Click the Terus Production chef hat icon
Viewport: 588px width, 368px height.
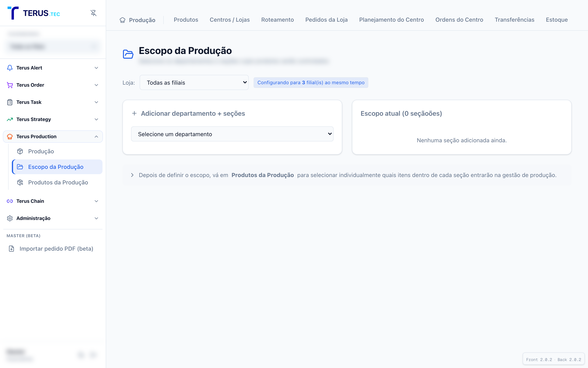point(10,137)
